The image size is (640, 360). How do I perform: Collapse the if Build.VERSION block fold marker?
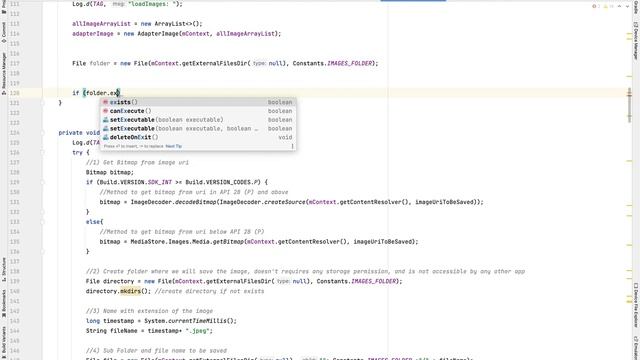[42, 182]
